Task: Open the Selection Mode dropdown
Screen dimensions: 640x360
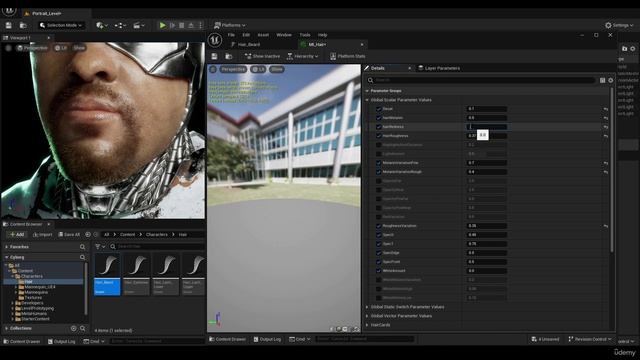Action: 62,25
